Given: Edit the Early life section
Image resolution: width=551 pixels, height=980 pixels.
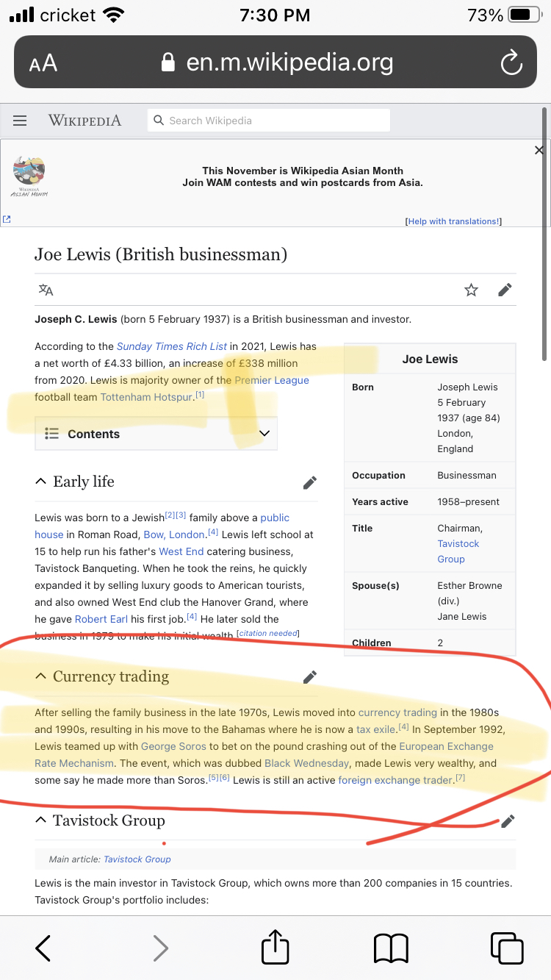Looking at the screenshot, I should tap(310, 482).
